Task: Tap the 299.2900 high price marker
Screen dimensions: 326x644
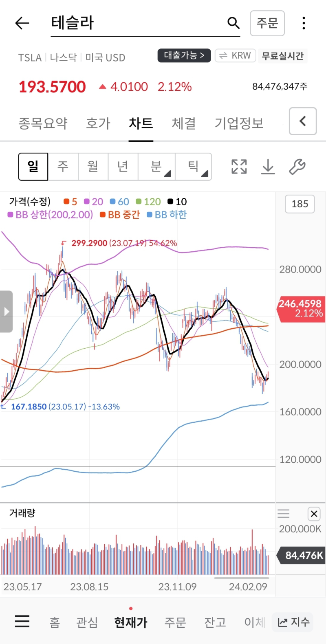Action: [x=89, y=243]
